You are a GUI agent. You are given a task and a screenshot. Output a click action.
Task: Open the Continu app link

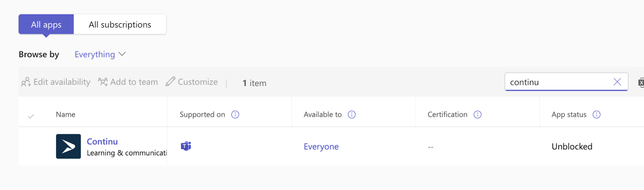point(102,141)
